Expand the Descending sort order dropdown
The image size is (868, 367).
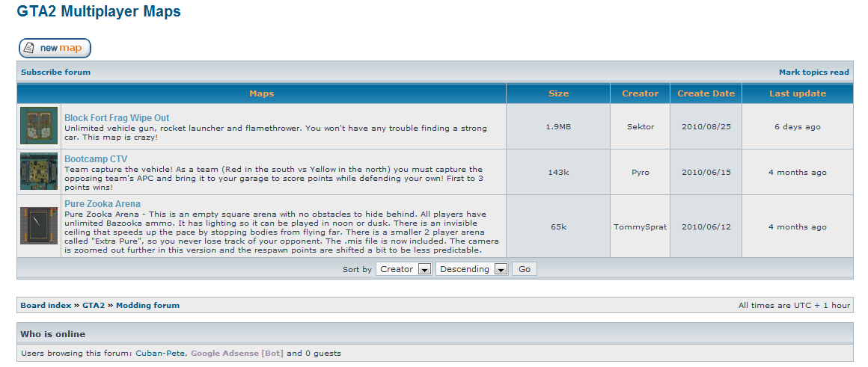point(471,269)
